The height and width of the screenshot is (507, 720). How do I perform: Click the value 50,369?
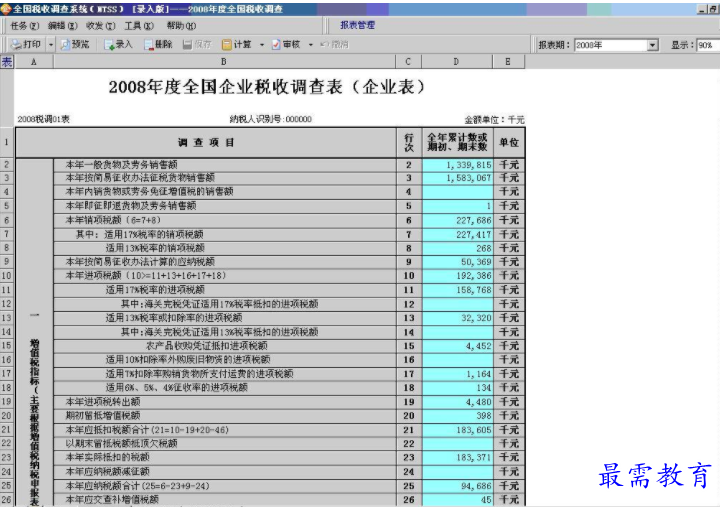(476, 262)
